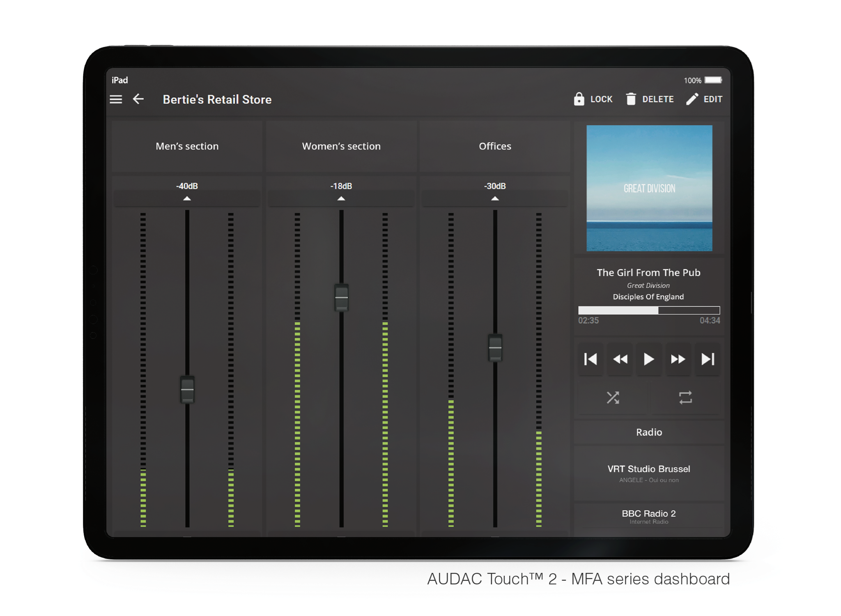Image resolution: width=841 pixels, height=616 pixels.
Task: Skip to next track
Action: coord(708,359)
